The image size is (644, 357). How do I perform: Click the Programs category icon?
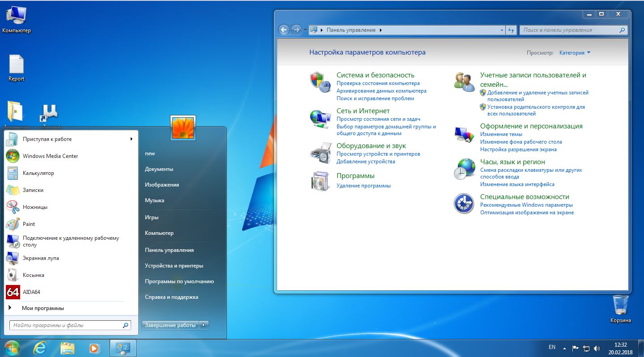click(320, 181)
